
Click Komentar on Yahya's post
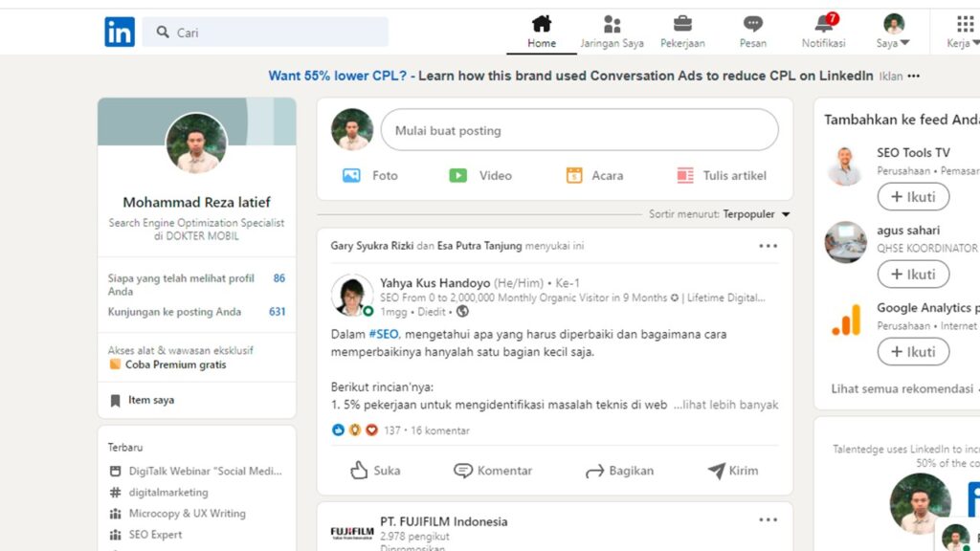coord(493,471)
